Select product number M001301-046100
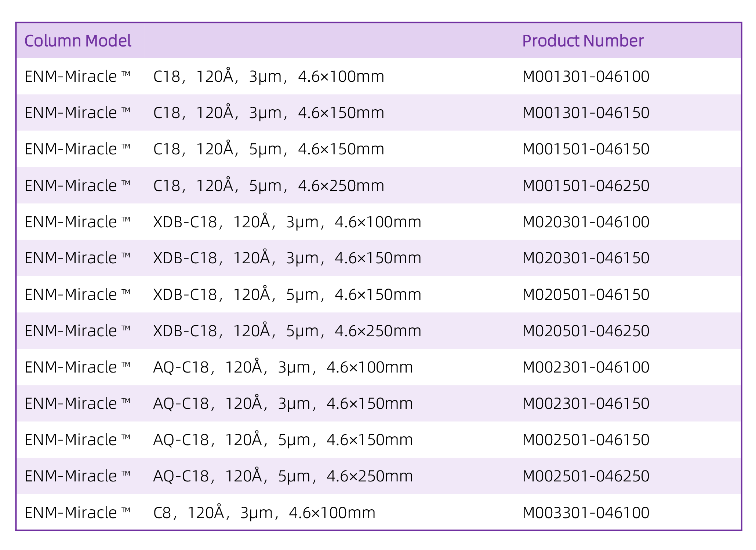 [x=586, y=76]
